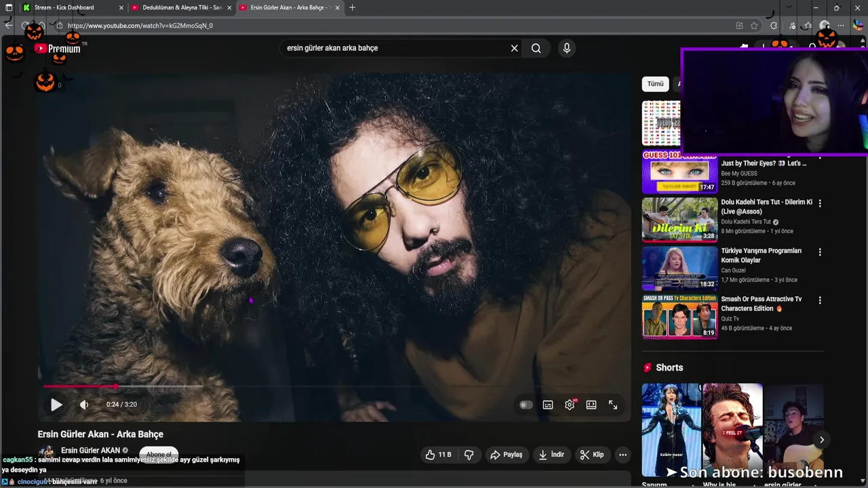The width and height of the screenshot is (868, 488).
Task: Show more Shorts with the right arrow
Action: [x=821, y=440]
